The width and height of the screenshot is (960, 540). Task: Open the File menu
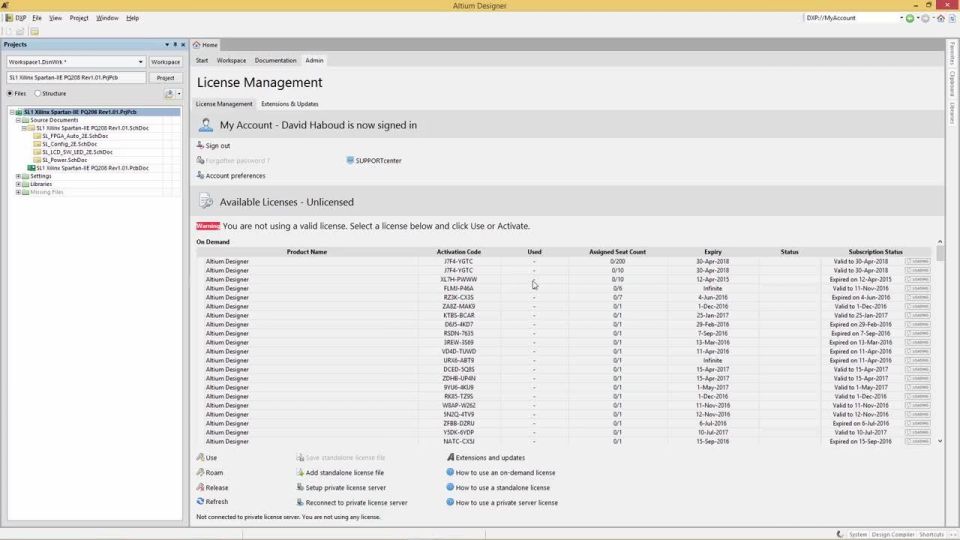37,18
